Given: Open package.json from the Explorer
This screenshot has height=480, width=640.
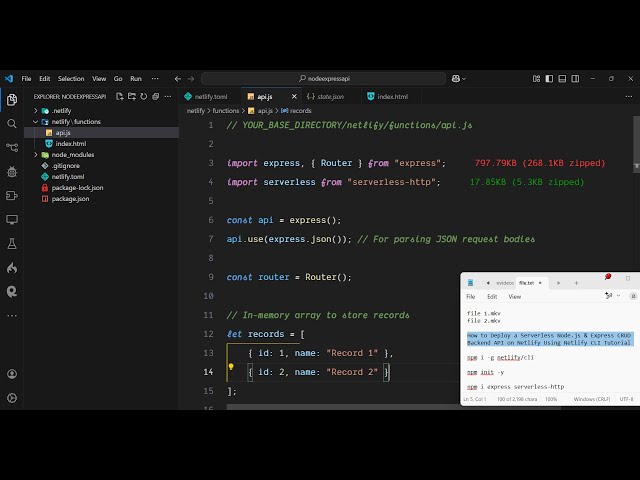Looking at the screenshot, I should [70, 199].
